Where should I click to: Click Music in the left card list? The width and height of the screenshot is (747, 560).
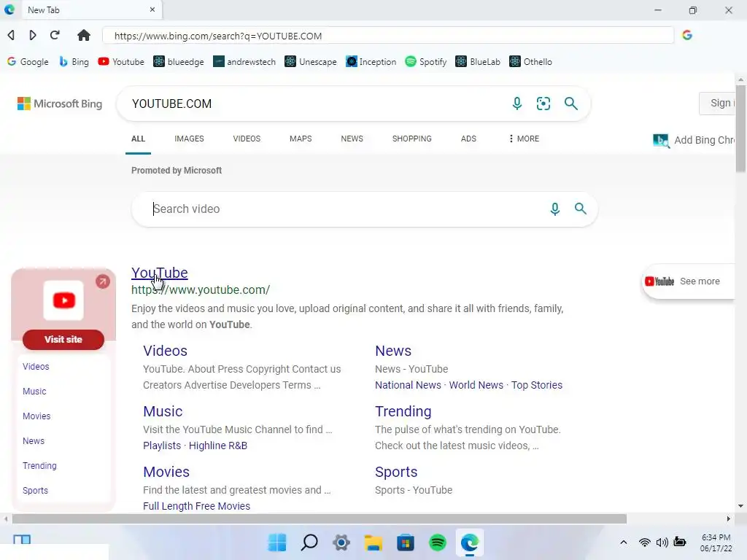34,392
